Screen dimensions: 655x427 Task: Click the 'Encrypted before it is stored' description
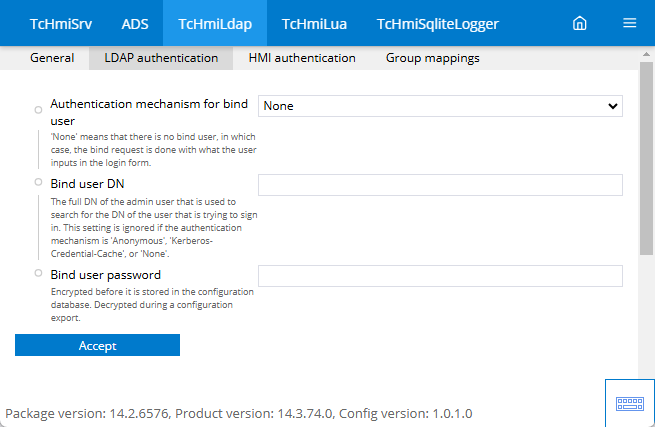[152, 305]
